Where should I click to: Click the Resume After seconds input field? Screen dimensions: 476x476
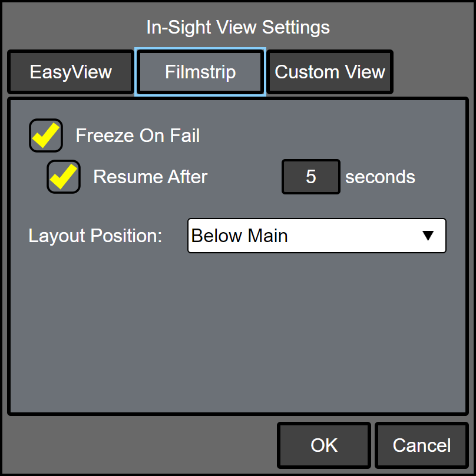pyautogui.click(x=311, y=177)
